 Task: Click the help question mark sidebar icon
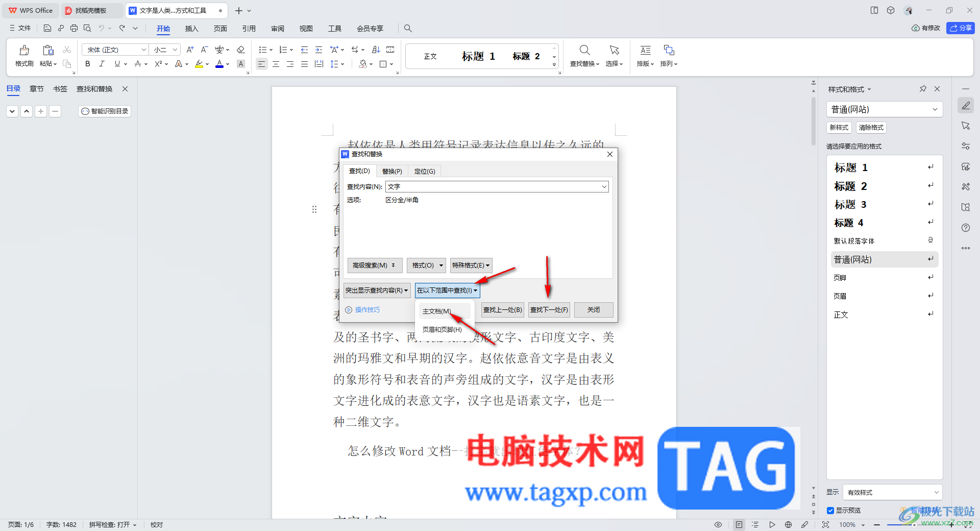pyautogui.click(x=966, y=228)
